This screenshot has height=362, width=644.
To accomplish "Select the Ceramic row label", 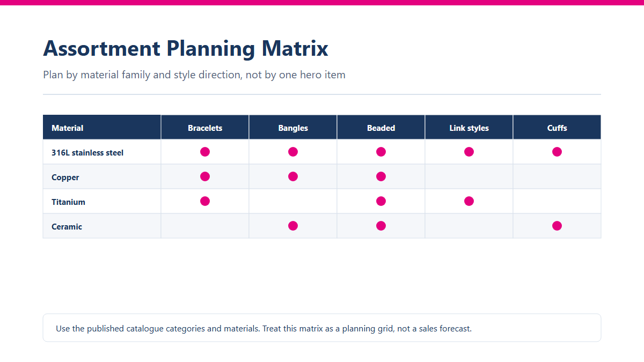I will pos(67,227).
